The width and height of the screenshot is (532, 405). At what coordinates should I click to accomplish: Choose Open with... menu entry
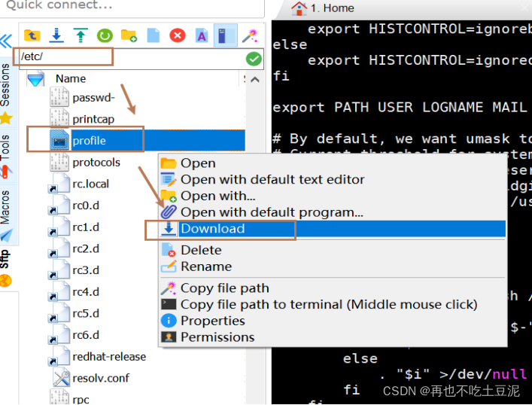coord(333,196)
